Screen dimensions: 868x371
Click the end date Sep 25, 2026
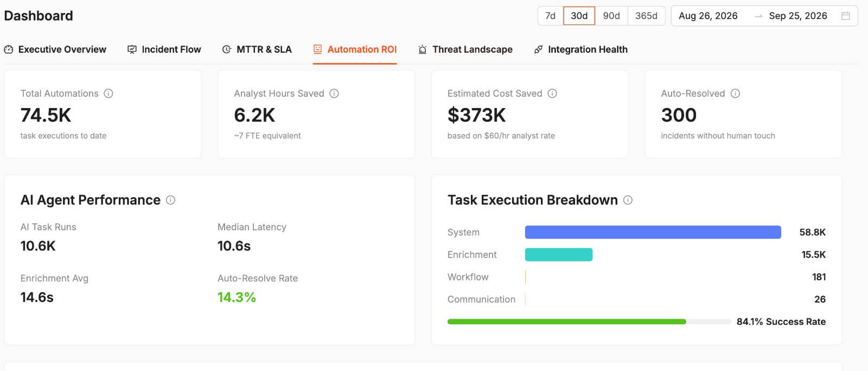pyautogui.click(x=798, y=16)
